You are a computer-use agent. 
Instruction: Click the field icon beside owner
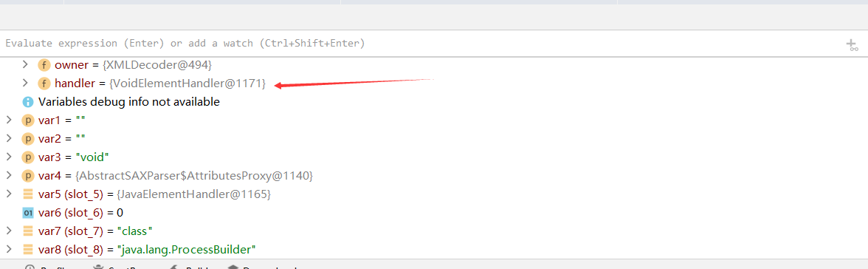coord(44,65)
